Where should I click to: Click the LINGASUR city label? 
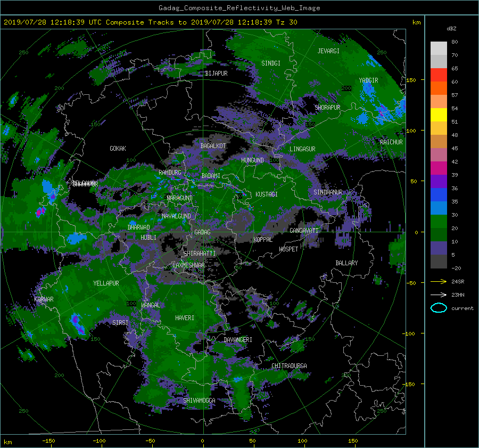[302, 149]
